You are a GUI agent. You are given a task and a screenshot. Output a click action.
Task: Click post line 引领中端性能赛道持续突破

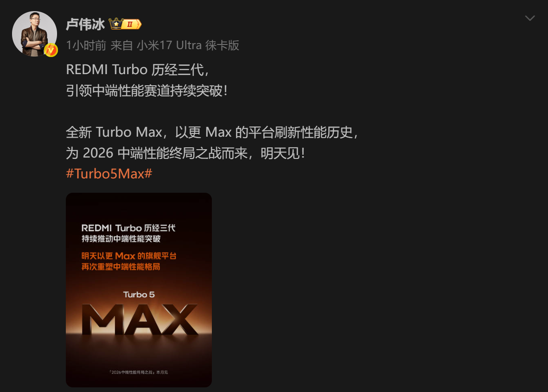[147, 91]
